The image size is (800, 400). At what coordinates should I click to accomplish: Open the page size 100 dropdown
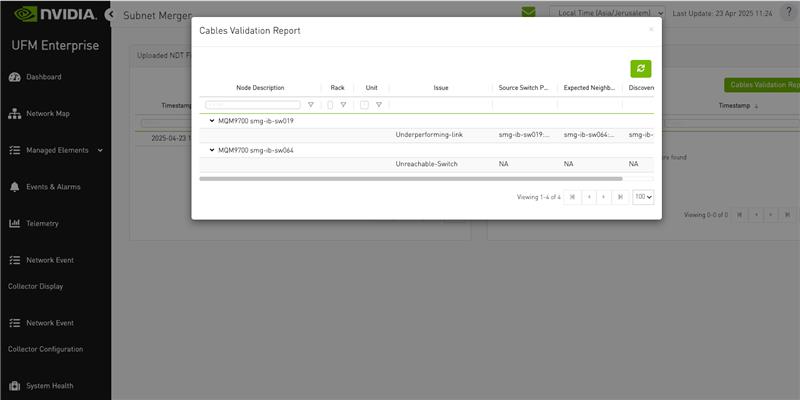pyautogui.click(x=643, y=197)
